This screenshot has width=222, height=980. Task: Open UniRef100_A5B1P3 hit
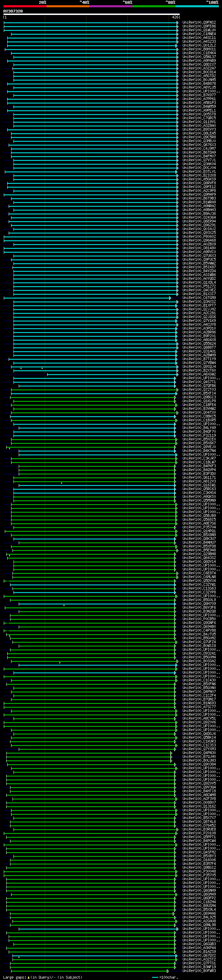199,103
